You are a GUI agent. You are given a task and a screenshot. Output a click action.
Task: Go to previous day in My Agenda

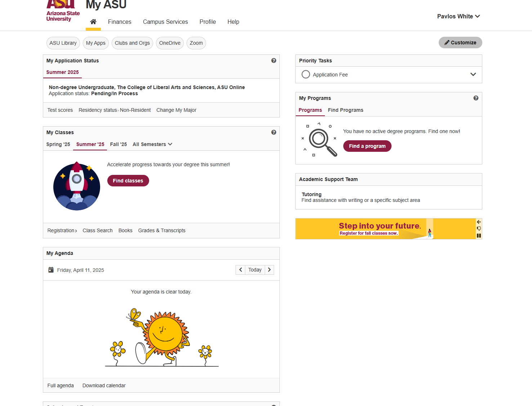pyautogui.click(x=241, y=270)
